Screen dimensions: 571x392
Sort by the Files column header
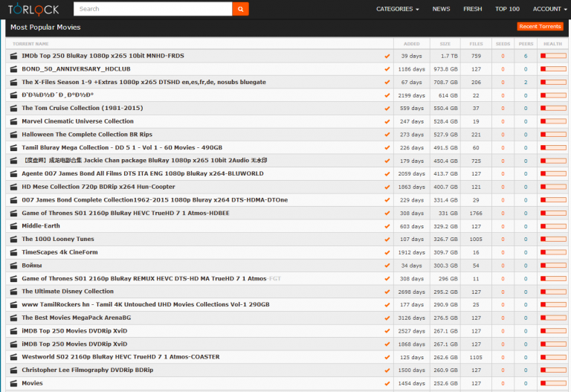pos(476,44)
